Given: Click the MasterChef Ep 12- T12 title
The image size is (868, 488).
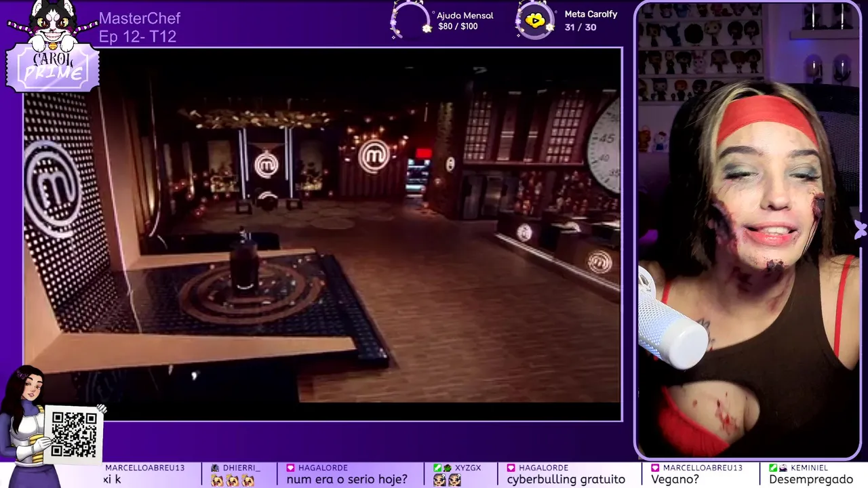Looking at the screenshot, I should (x=140, y=28).
